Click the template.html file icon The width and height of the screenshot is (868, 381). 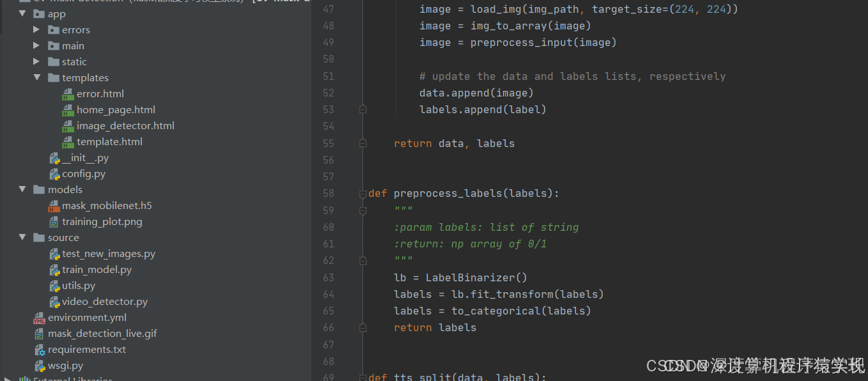point(68,142)
